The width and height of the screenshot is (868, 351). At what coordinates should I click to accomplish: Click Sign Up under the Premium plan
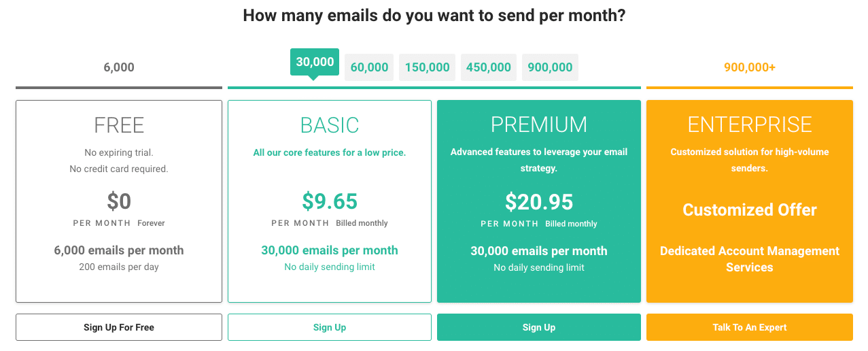(539, 327)
